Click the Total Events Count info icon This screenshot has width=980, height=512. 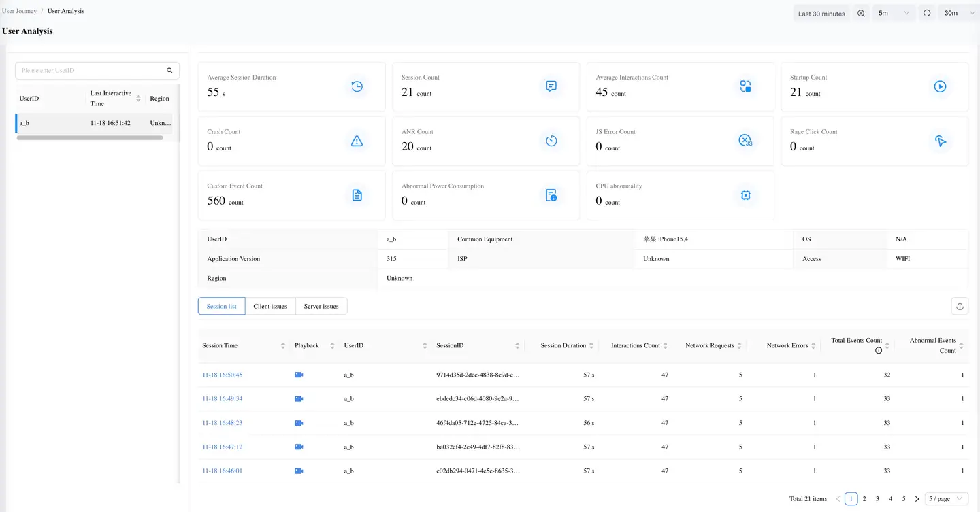click(879, 351)
